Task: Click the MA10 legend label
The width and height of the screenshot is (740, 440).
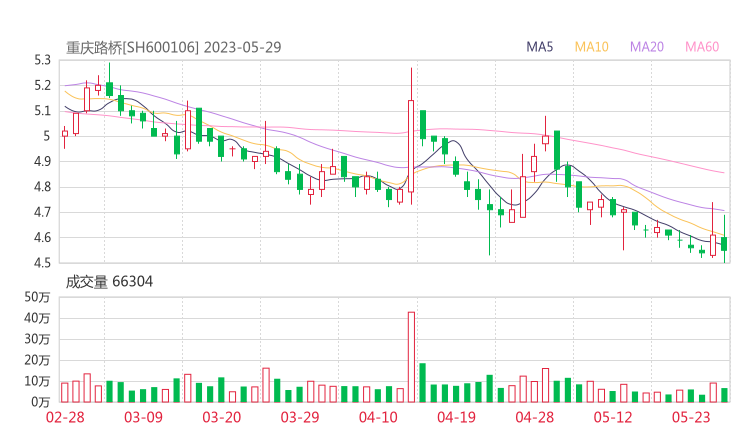Action: click(x=591, y=47)
